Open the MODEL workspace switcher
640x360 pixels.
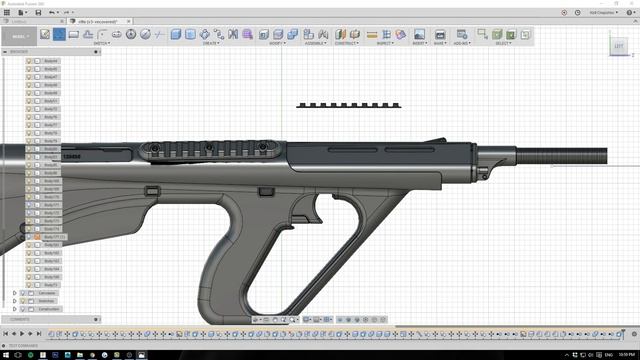point(19,36)
